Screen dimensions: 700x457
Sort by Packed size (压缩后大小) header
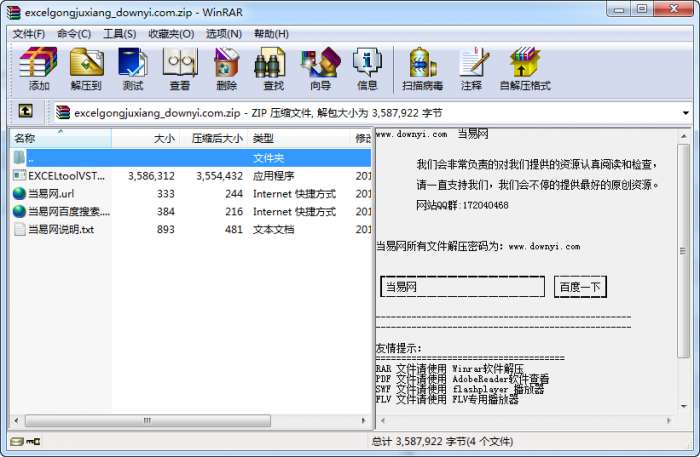(213, 138)
